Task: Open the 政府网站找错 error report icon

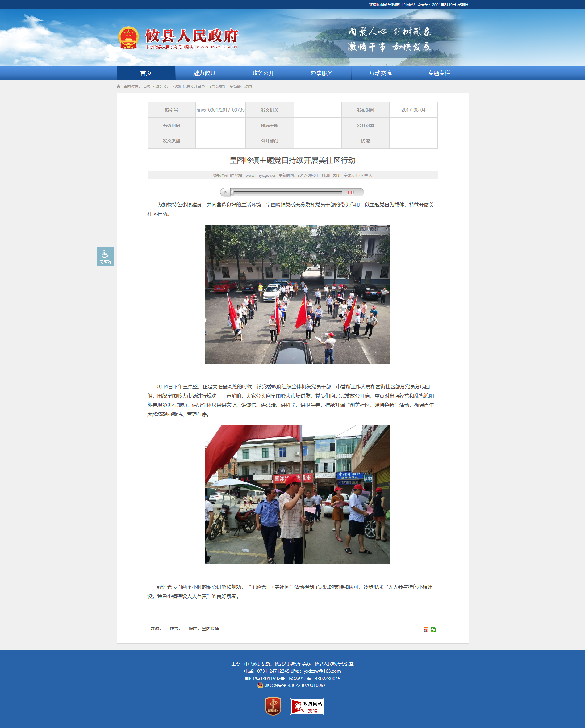Action: click(x=307, y=706)
